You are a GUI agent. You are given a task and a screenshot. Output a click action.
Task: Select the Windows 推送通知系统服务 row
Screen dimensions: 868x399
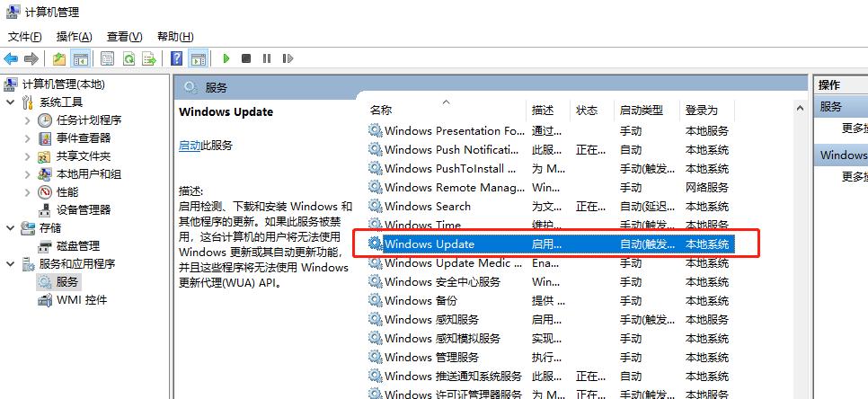[552, 376]
